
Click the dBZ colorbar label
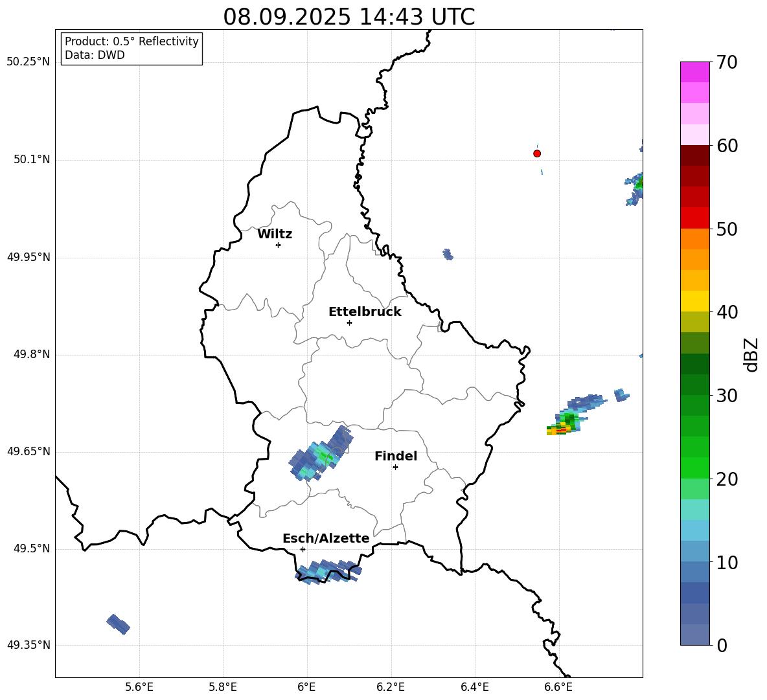[x=750, y=354]
